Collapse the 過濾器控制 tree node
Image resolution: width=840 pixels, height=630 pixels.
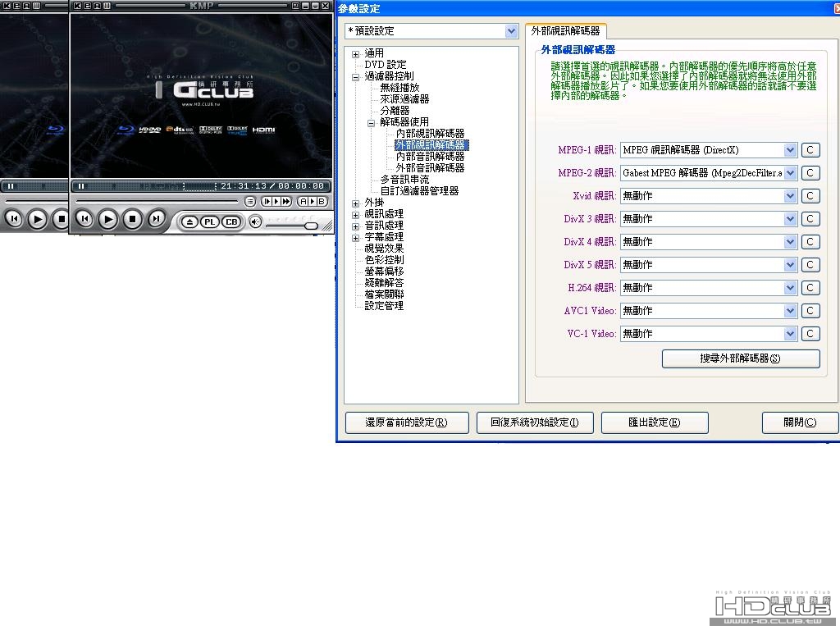tap(355, 77)
